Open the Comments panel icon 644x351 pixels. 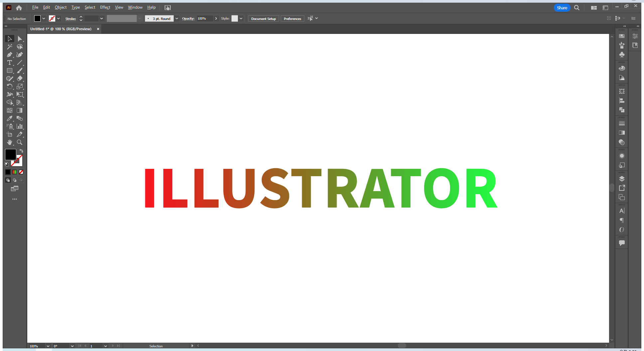pyautogui.click(x=622, y=243)
